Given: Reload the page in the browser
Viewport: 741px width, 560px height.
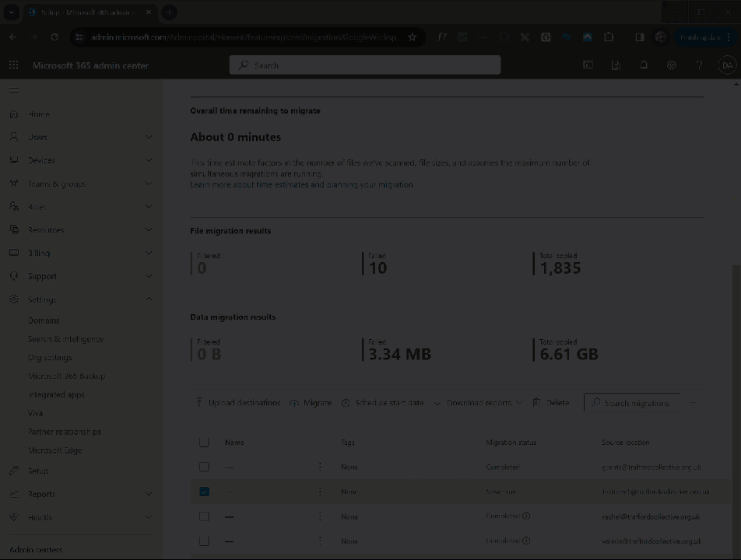Looking at the screenshot, I should (54, 37).
